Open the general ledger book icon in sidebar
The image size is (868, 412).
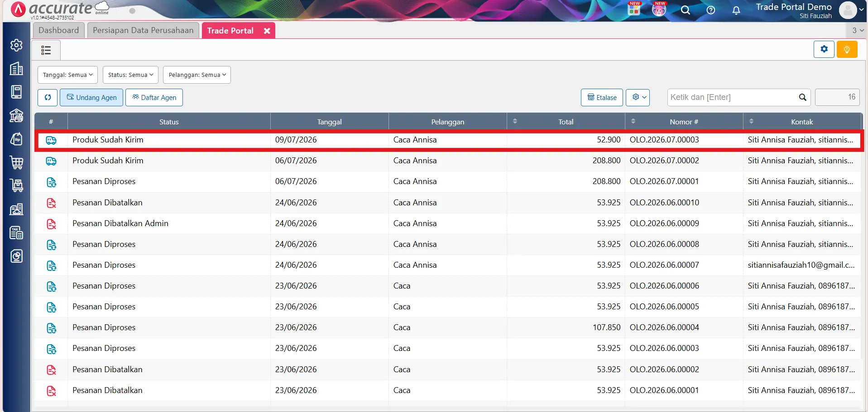[16, 92]
